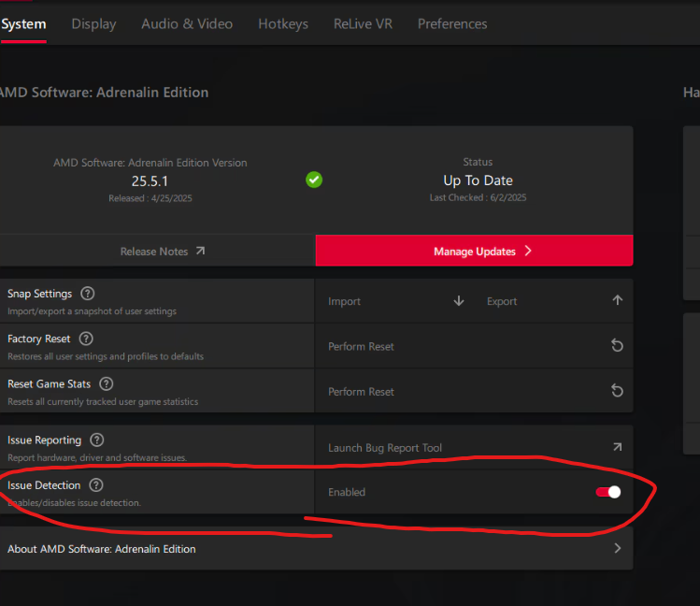Click the Import settings button
Screen dimensions: 700x606
coord(396,301)
